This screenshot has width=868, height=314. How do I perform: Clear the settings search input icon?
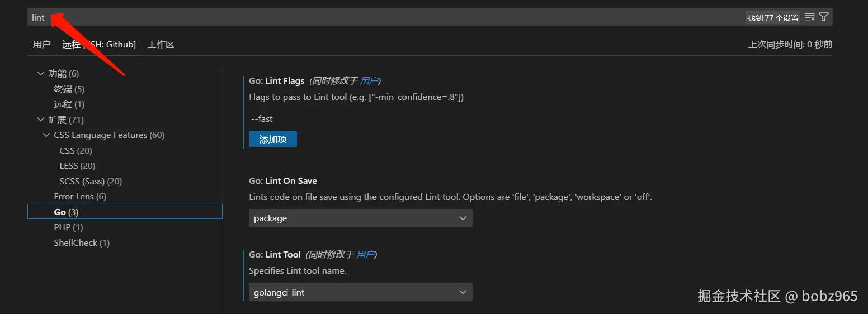pos(809,17)
